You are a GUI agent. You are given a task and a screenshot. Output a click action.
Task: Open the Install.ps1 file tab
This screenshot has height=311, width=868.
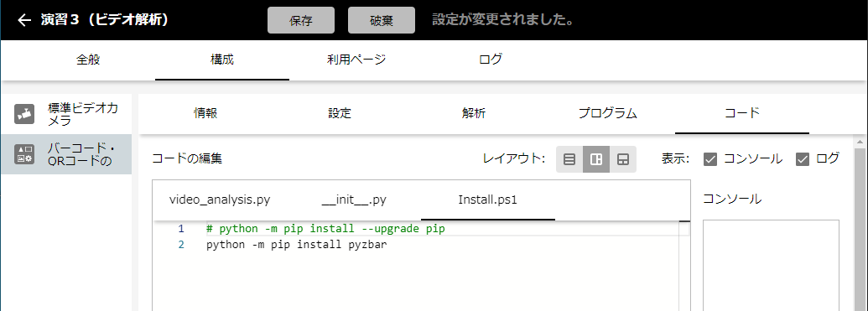[488, 200]
